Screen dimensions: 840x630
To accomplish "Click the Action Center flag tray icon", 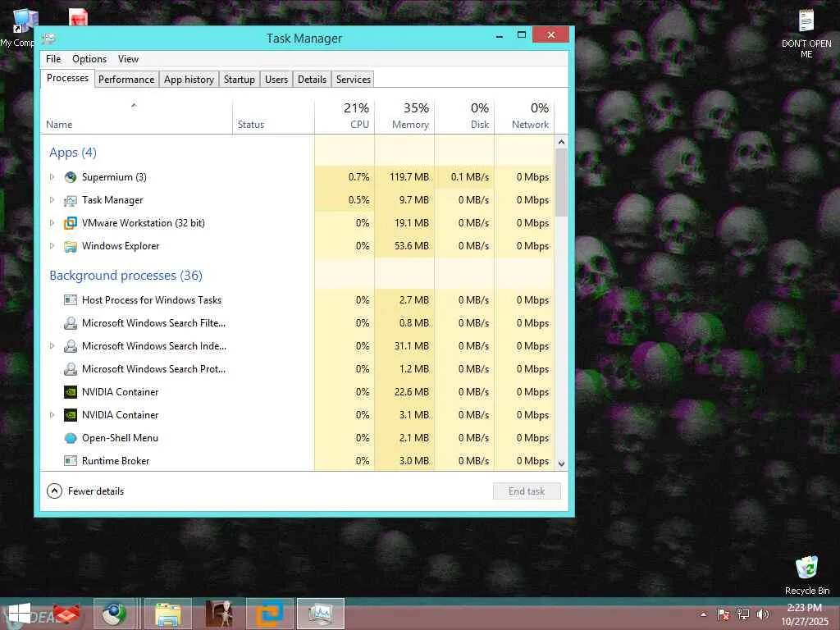I will pos(724,614).
